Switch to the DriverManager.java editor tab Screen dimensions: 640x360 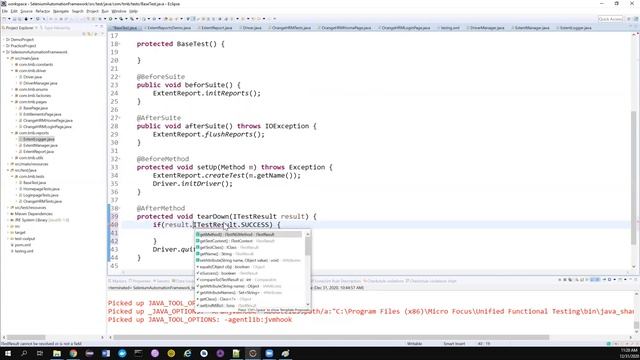point(487,28)
